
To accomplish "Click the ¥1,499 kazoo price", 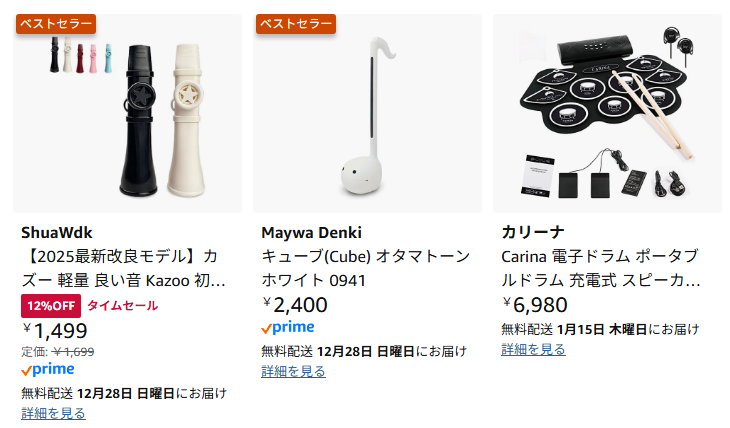I will [55, 331].
